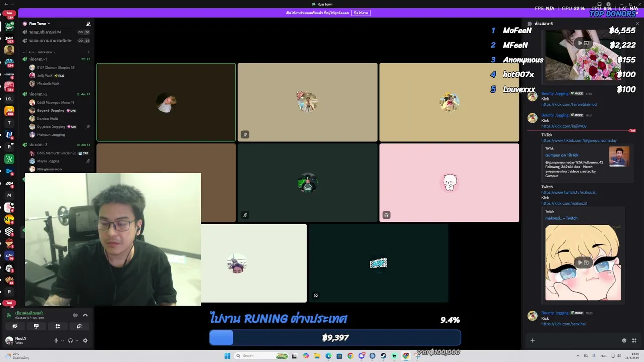The height and width of the screenshot is (362, 644).
Task: Close the ห้องสอบ-5 chat panel
Action: pyautogui.click(x=638, y=24)
